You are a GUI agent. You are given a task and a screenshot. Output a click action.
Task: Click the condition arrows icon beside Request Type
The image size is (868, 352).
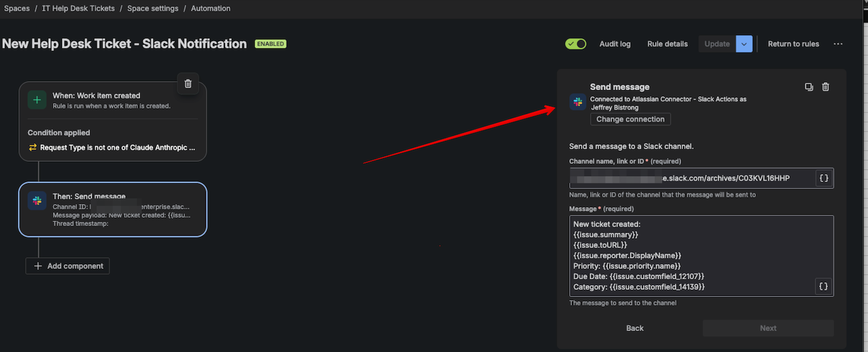[x=33, y=147]
